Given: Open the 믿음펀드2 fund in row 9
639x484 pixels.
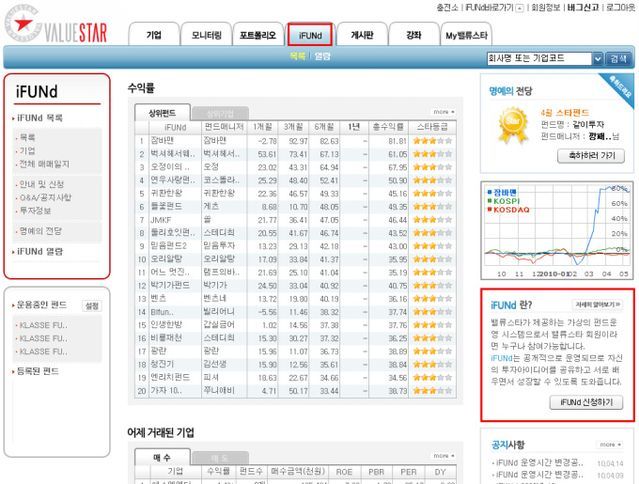Looking at the screenshot, I should [x=169, y=246].
